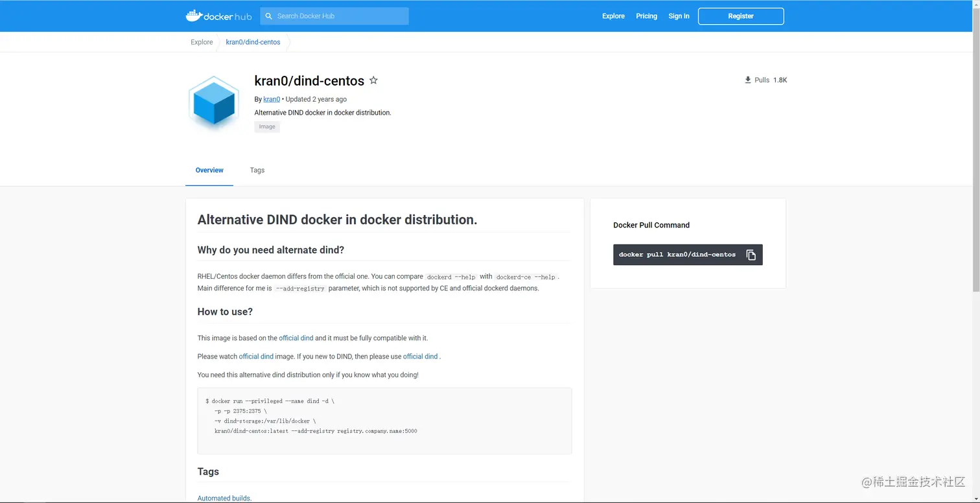
Task: Click the Pulls download icon
Action: 748,80
